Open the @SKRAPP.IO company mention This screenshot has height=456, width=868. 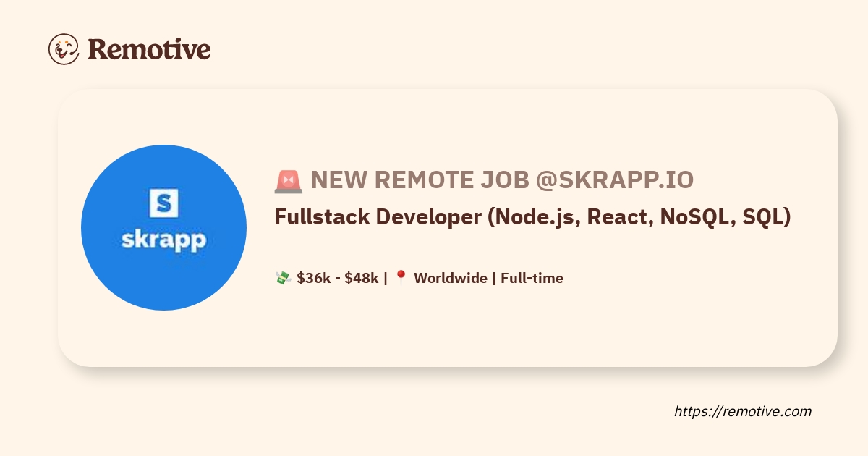(614, 180)
